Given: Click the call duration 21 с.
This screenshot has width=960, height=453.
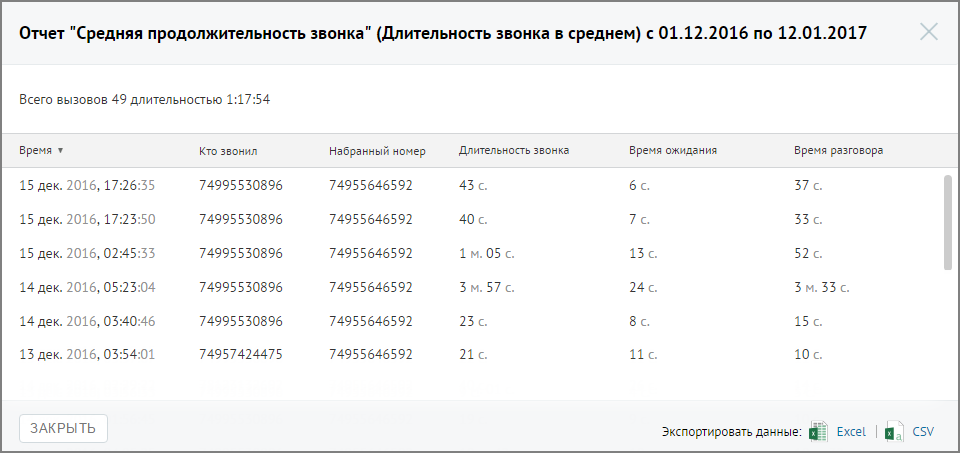Looking at the screenshot, I should pyautogui.click(x=473, y=354).
